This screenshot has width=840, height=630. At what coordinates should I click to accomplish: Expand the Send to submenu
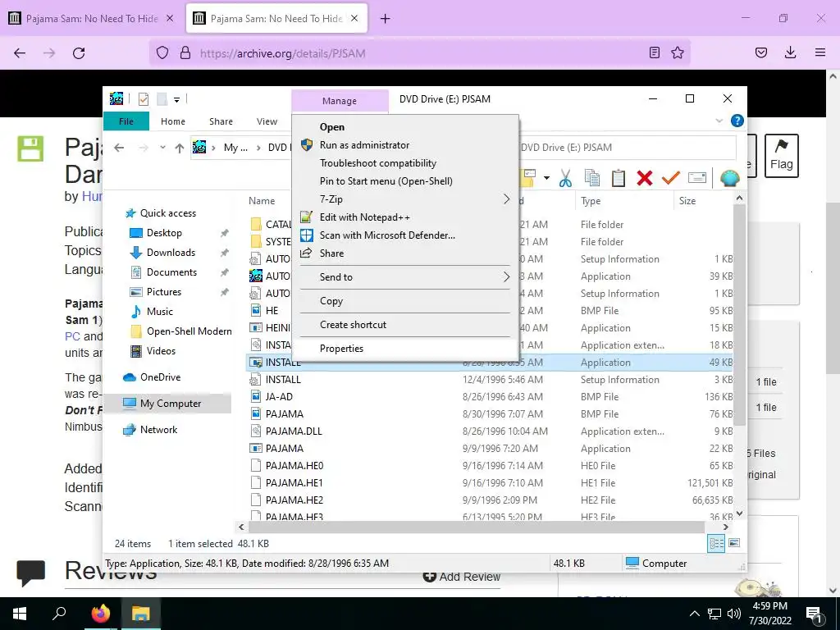pyautogui.click(x=405, y=277)
